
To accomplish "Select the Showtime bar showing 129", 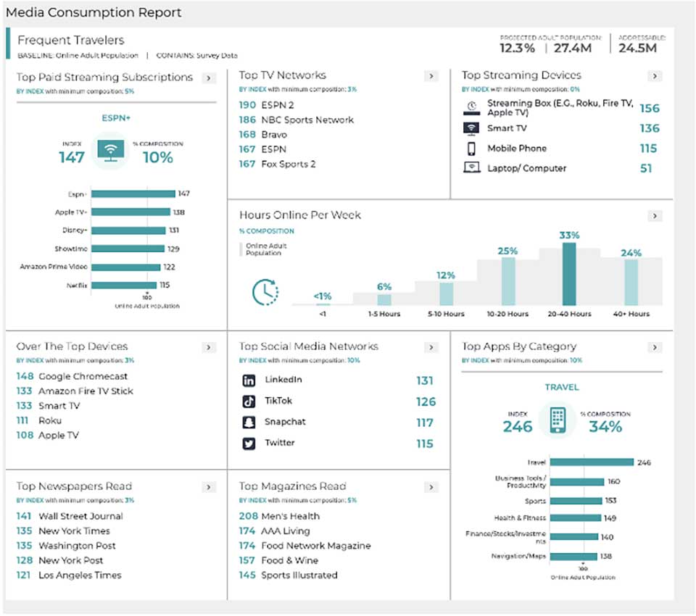I will click(128, 249).
